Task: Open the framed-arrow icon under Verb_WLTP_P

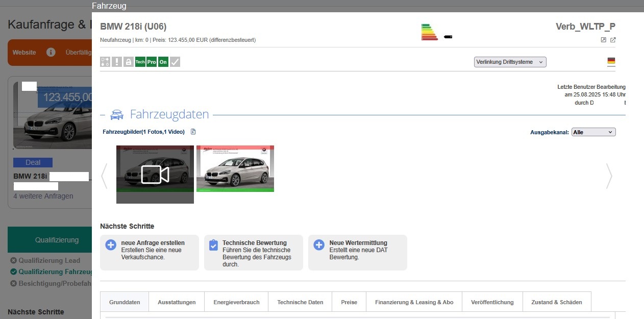Action: [603, 40]
